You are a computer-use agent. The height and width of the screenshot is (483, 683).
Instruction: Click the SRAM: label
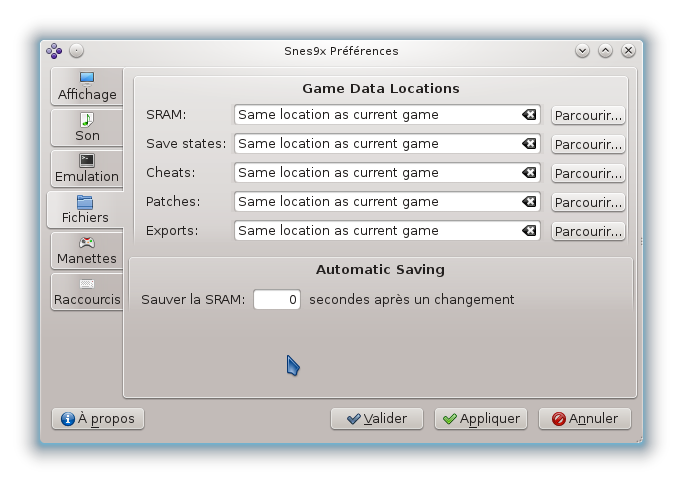coord(166,115)
